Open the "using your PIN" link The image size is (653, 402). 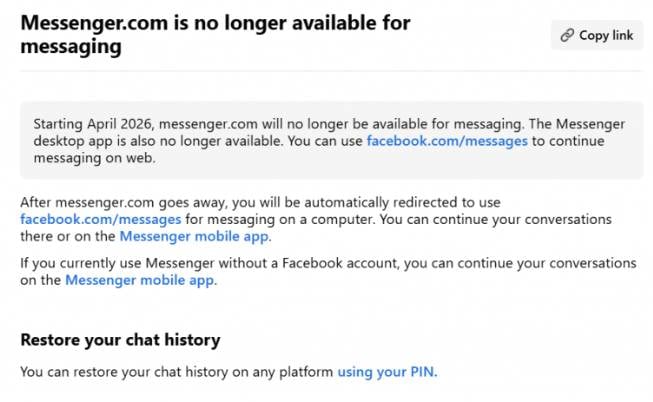tap(386, 372)
